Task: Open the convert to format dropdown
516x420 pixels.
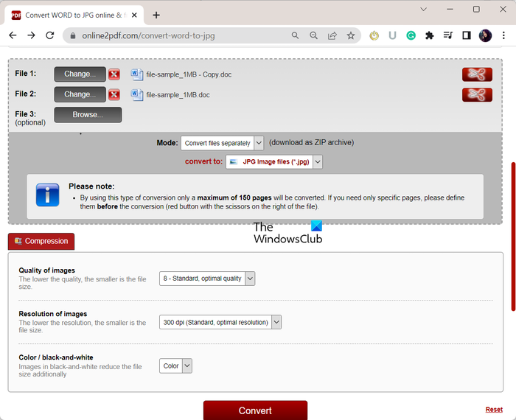Action: click(274, 162)
